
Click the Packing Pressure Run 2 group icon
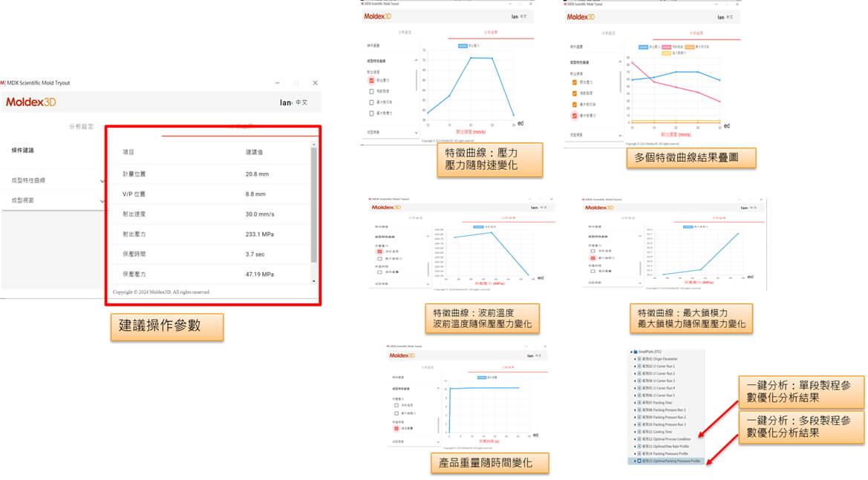(x=639, y=417)
